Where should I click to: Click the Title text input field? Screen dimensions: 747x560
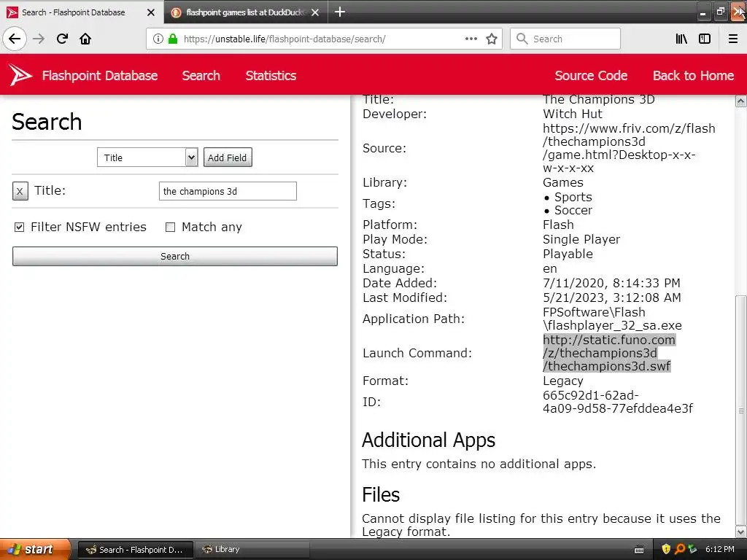228,191
